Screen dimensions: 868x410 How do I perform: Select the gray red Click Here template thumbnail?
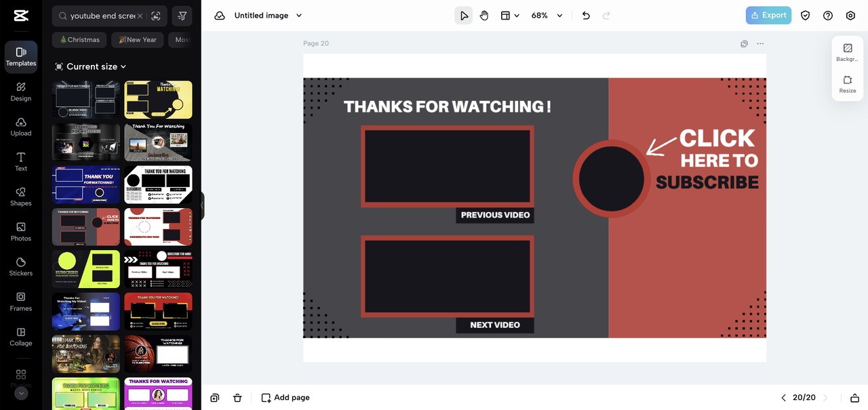[x=86, y=226]
